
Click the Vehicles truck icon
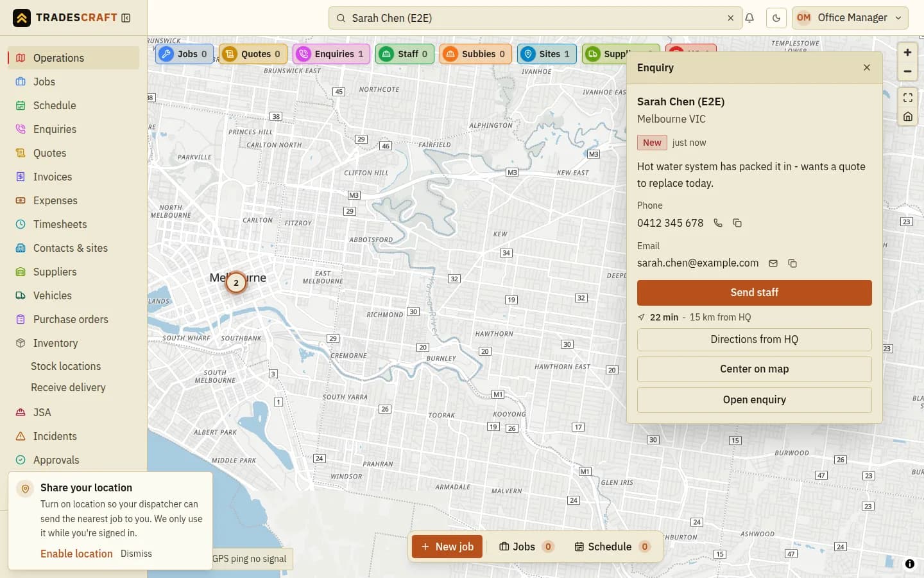pos(21,295)
